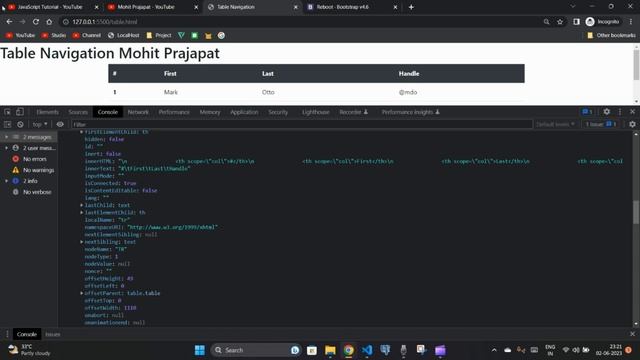Image resolution: width=640 pixels, height=360 pixels.
Task: Expand the 2 user messages group
Action: point(7,148)
